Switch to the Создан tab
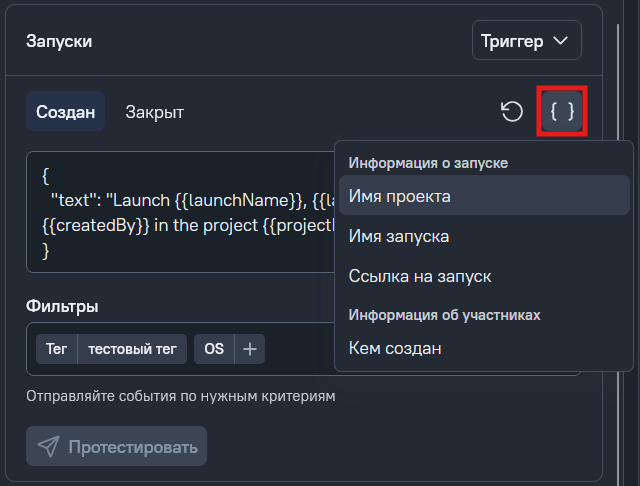 (x=65, y=111)
